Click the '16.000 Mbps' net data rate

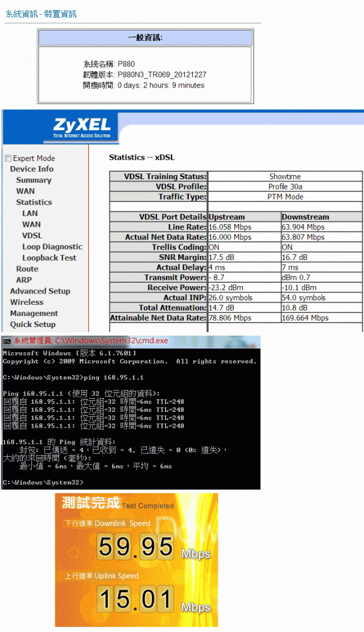click(x=230, y=237)
